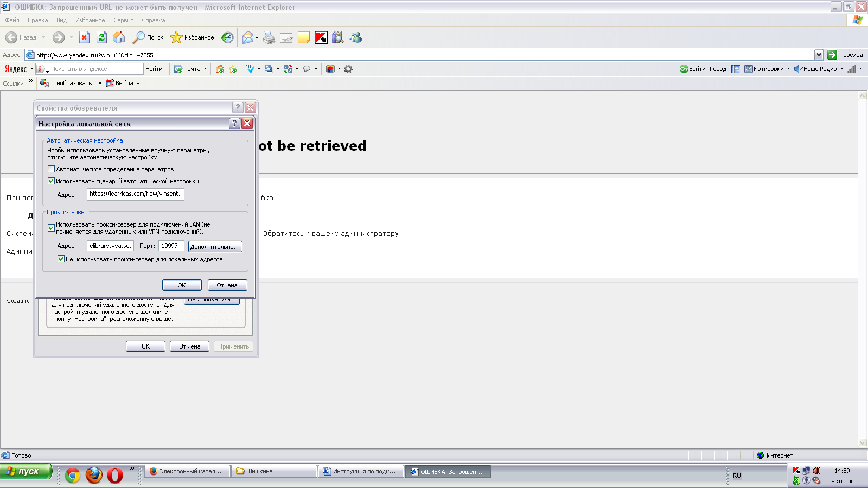Toggle Использовать сценарий автоматической настройки checkbox

tap(51, 181)
